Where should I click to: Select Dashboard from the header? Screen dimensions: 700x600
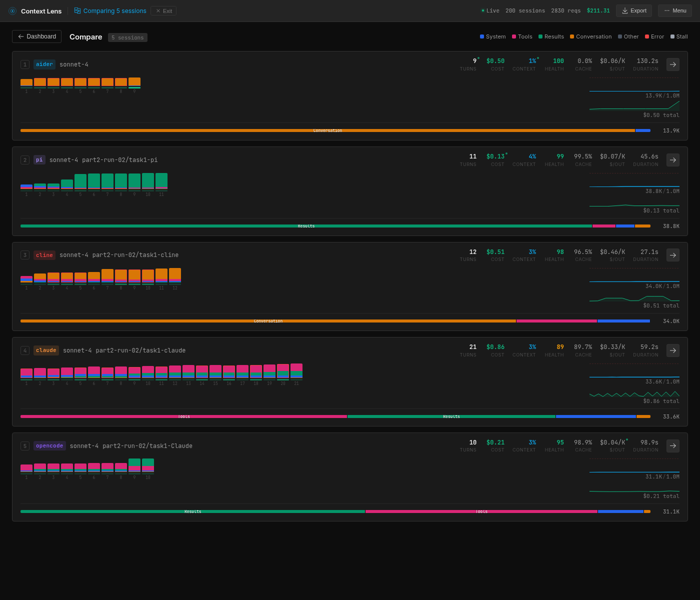[36, 36]
